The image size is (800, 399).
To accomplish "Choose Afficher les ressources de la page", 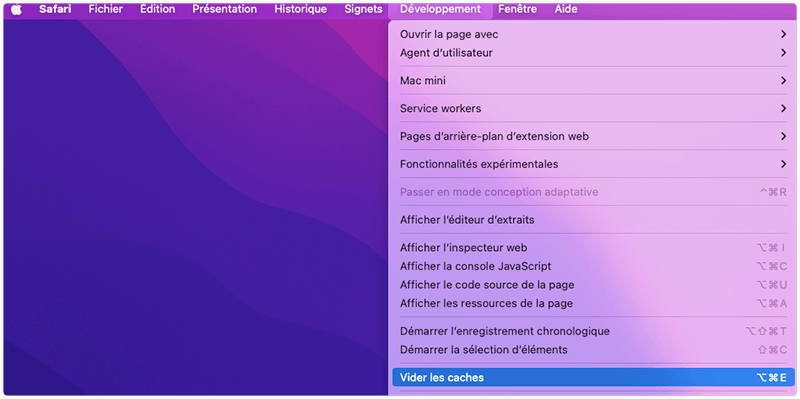I will (x=593, y=304).
